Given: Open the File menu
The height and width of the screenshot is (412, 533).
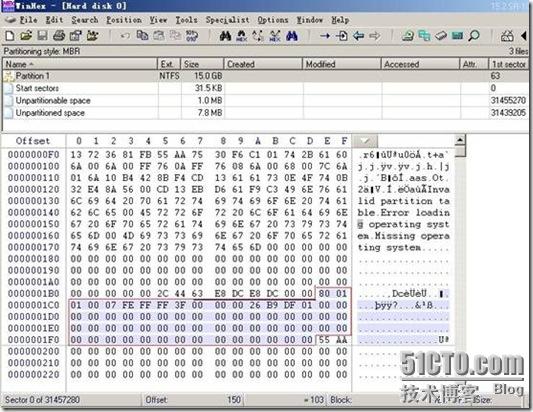Looking at the screenshot, I should 28,20.
